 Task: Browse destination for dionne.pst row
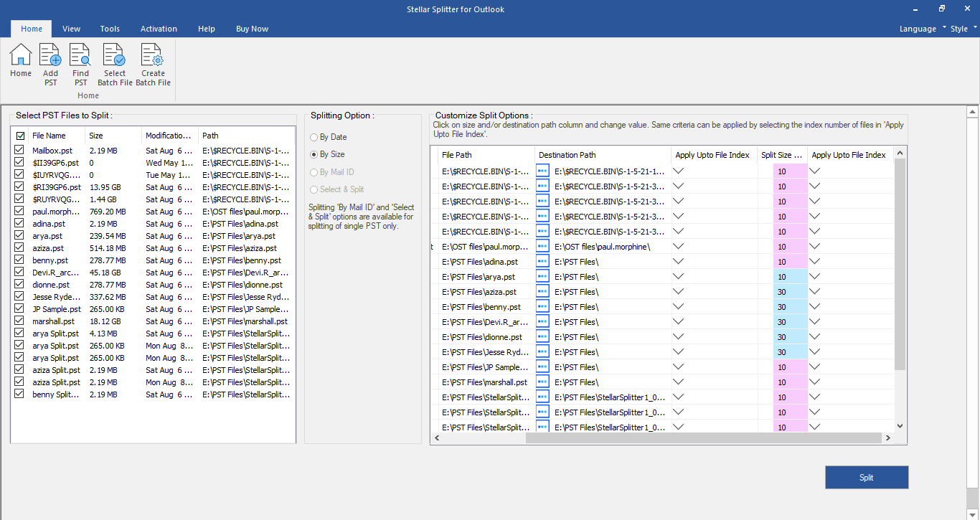point(542,336)
